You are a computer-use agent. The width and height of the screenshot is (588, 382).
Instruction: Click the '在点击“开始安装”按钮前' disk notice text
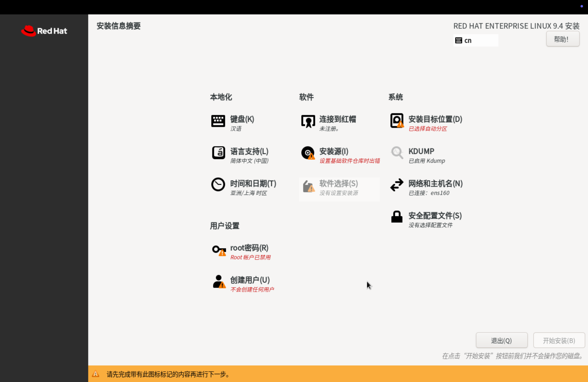513,356
